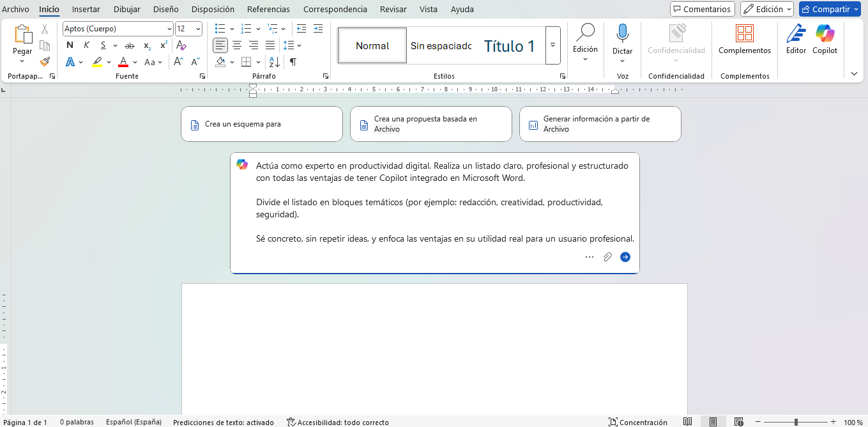Decrease font size with A down-arrow icon

[195, 62]
